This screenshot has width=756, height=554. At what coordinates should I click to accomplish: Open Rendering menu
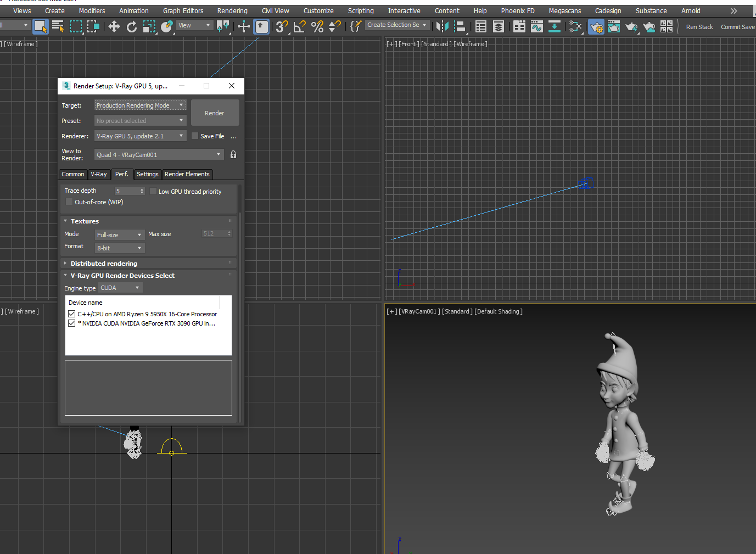click(232, 10)
